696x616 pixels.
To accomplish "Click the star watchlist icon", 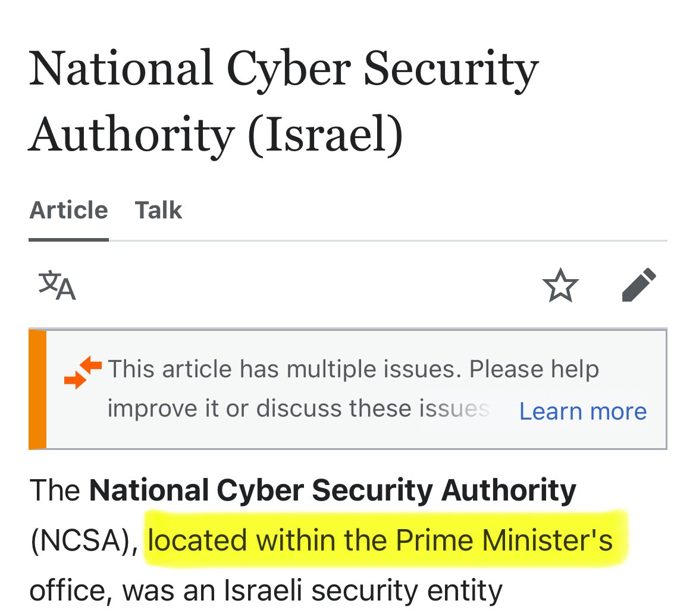I will (560, 286).
